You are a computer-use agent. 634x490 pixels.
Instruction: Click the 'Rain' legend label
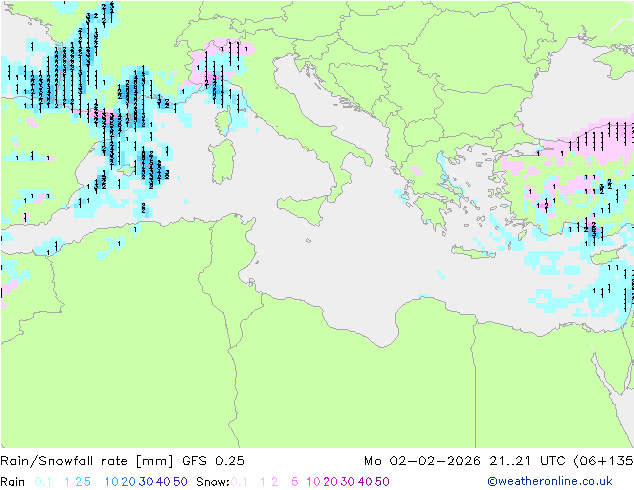(x=12, y=482)
